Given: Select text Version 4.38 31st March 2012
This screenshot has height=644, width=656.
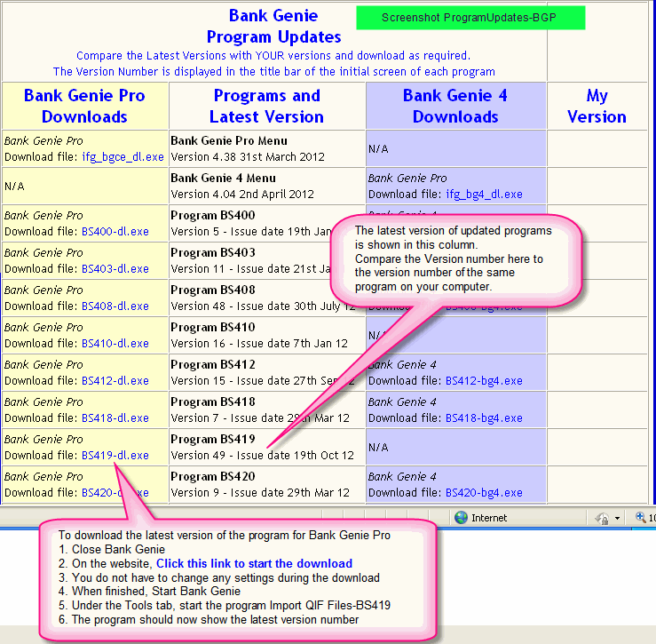Looking at the screenshot, I should coord(248,157).
